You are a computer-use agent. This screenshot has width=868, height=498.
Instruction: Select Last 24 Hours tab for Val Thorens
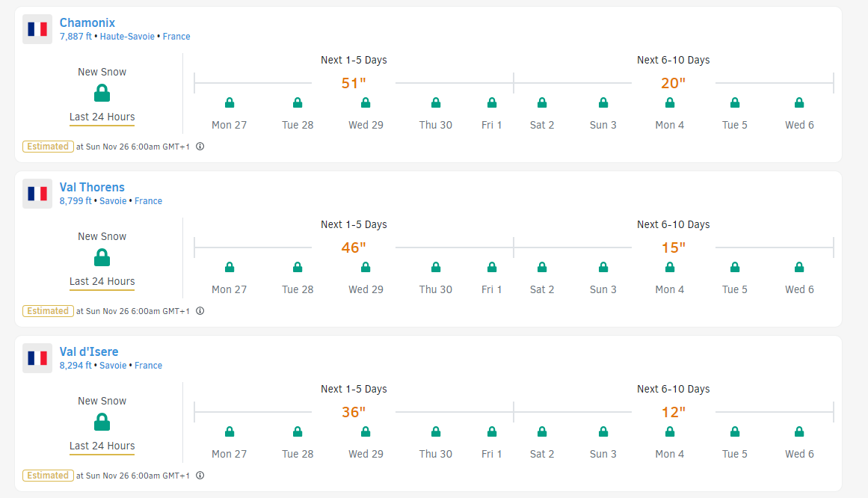102,282
